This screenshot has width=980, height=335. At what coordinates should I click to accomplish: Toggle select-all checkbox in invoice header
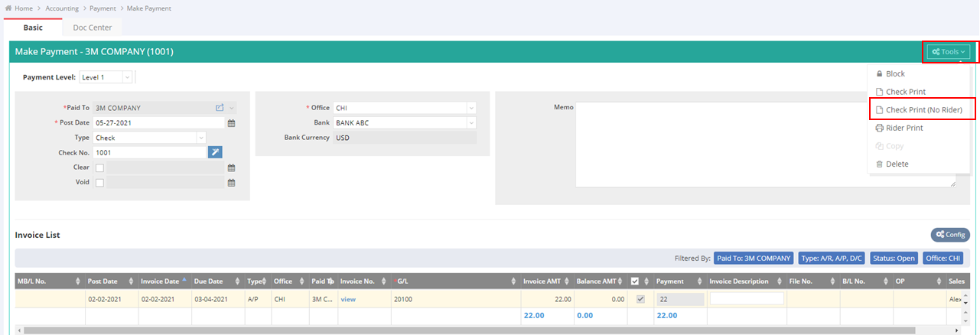click(x=634, y=281)
